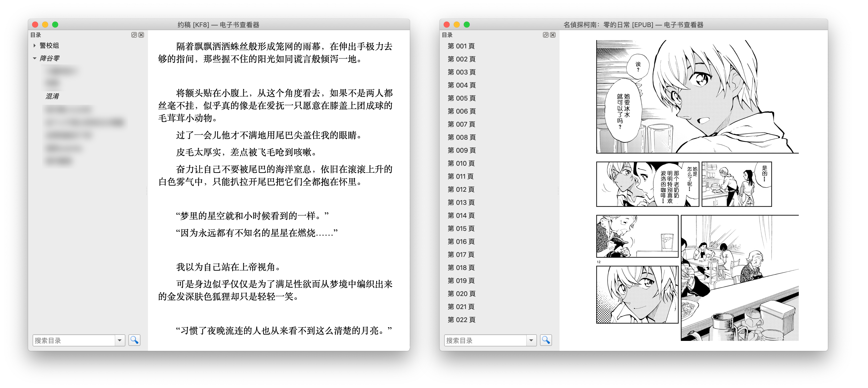Open left search history dropdown arrow
The height and width of the screenshot is (388, 868).
pos(120,340)
